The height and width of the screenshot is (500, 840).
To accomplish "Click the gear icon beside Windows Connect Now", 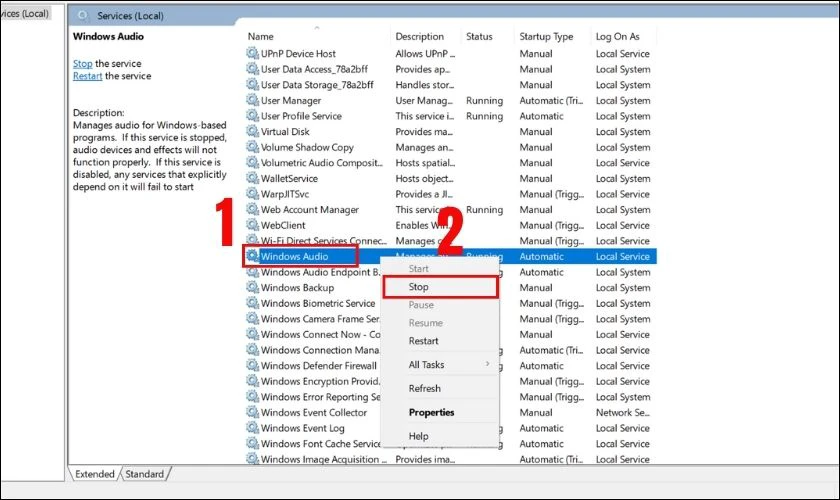I will (x=252, y=334).
